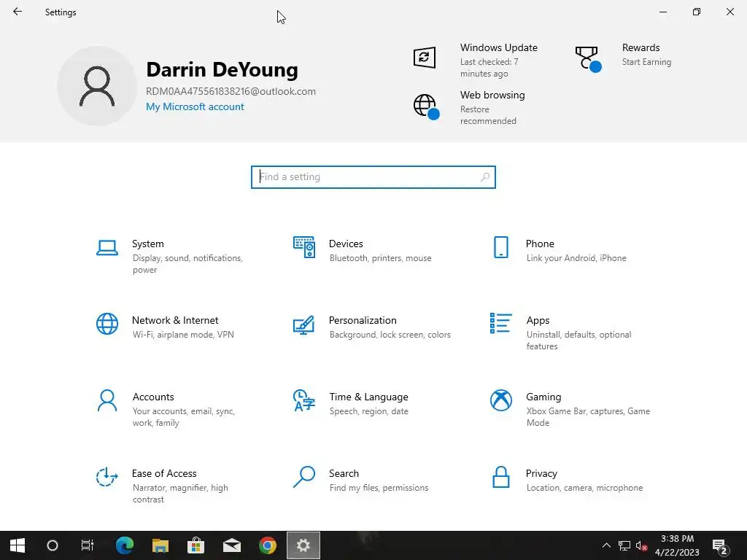This screenshot has height=560, width=747.
Task: Select the Apps category label
Action: tap(538, 321)
